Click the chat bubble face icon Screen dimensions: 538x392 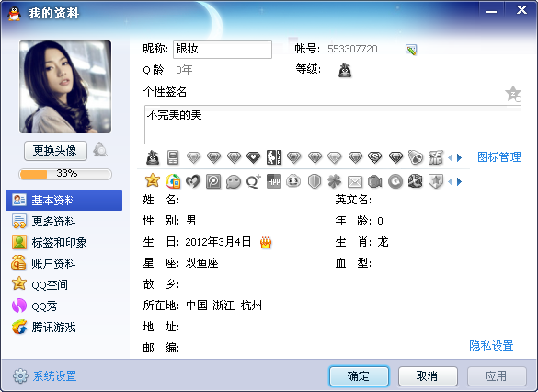click(234, 181)
